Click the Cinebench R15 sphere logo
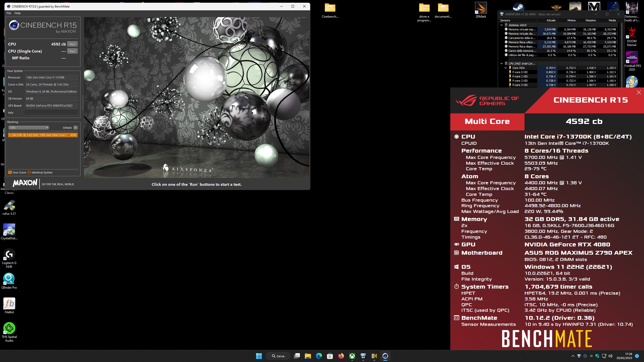This screenshot has width=644, height=362. click(14, 25)
